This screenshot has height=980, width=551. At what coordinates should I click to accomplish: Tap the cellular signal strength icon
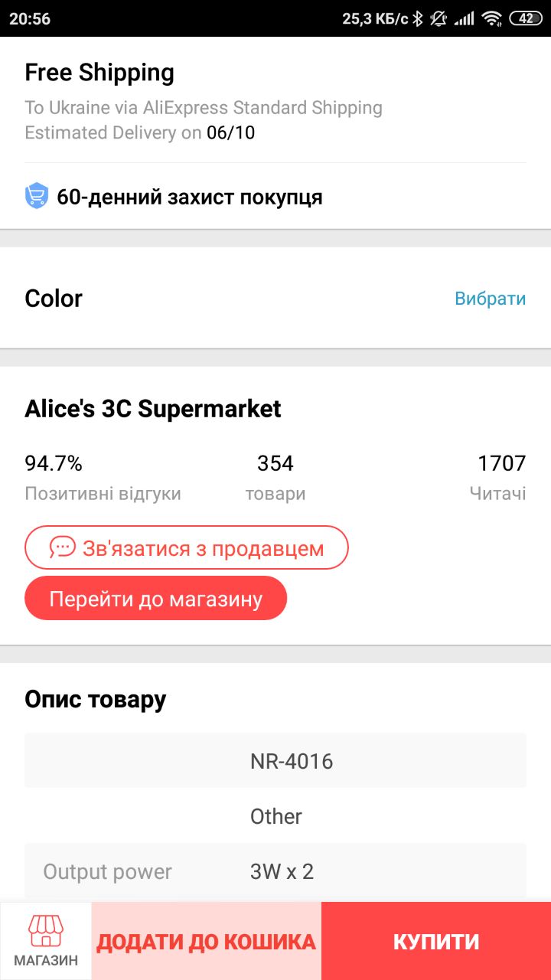(x=464, y=18)
